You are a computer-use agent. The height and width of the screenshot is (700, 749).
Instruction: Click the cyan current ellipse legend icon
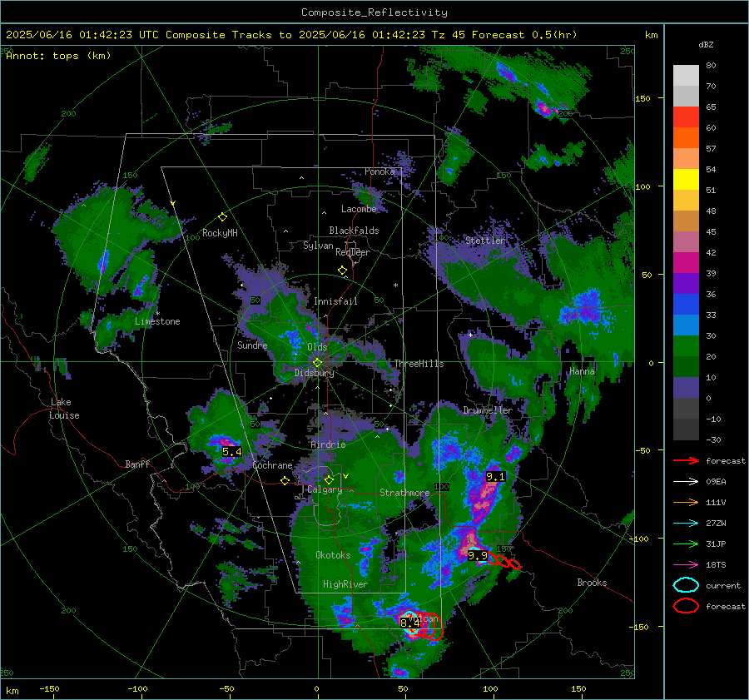[x=686, y=585]
